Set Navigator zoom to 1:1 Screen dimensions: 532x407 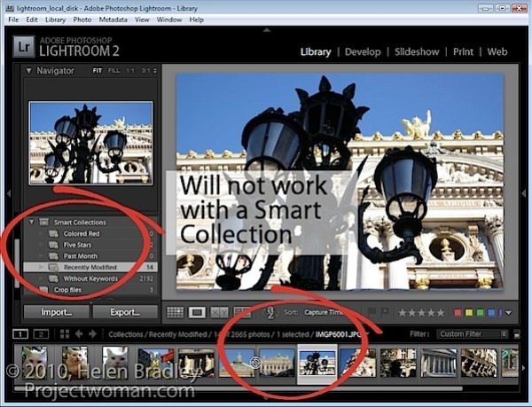coord(130,71)
